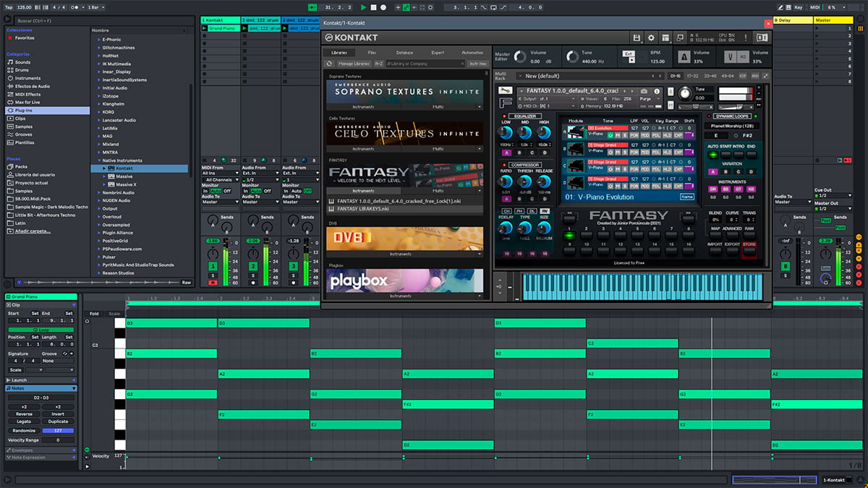Select FANTASY LIRAKEYS.nki file
The height and width of the screenshot is (488, 868).
405,209
